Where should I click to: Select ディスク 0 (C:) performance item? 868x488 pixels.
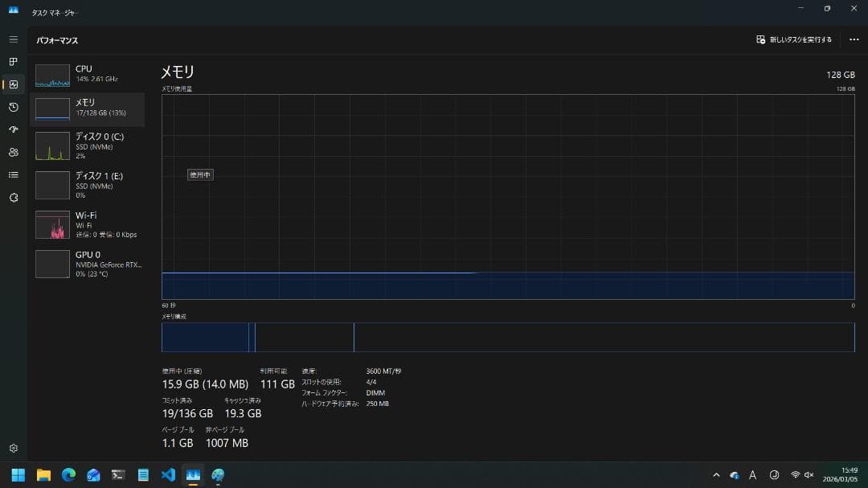pos(87,146)
